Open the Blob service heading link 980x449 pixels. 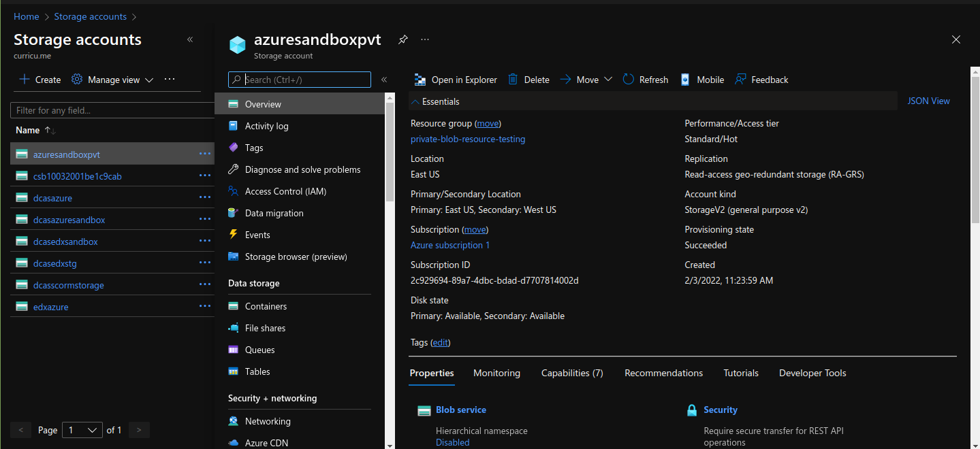coord(461,410)
